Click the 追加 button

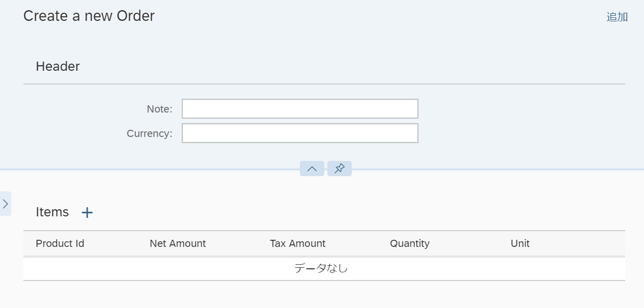click(617, 17)
